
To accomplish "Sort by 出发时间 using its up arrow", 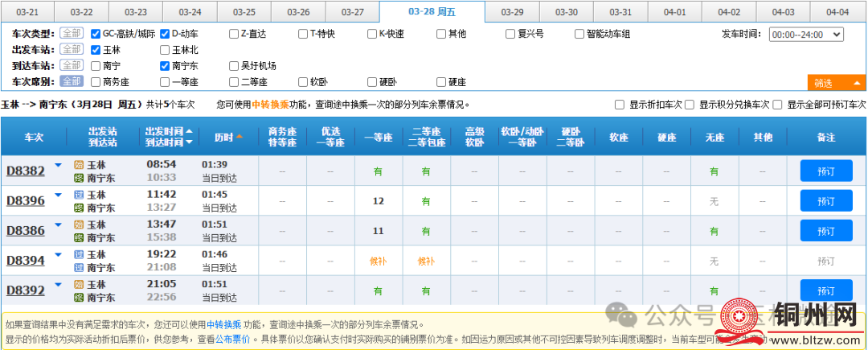I will click(x=190, y=132).
